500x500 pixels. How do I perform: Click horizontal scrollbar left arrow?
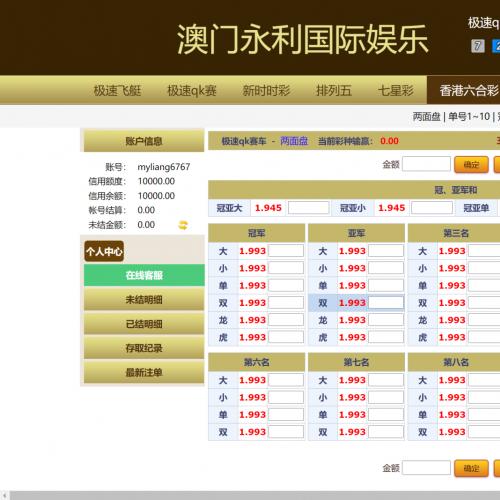5,495
